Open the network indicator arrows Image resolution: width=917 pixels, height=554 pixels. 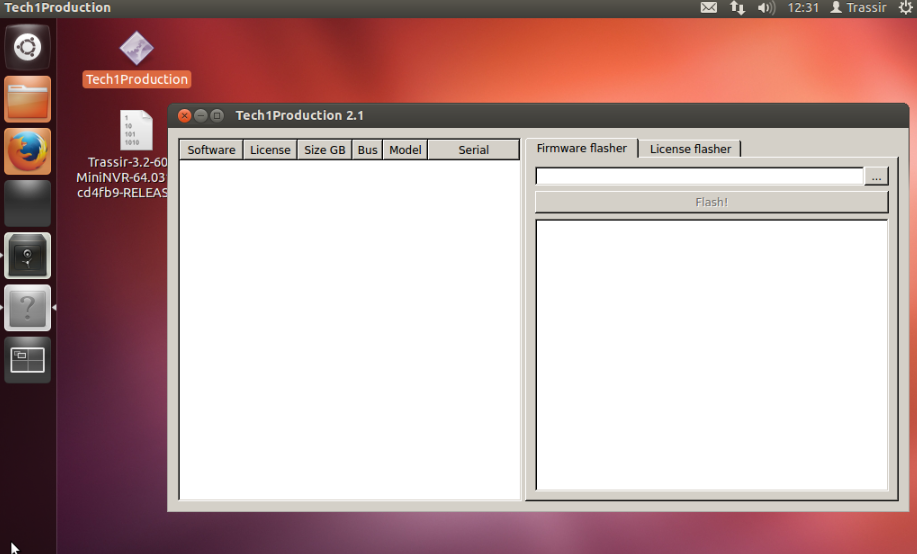click(737, 8)
